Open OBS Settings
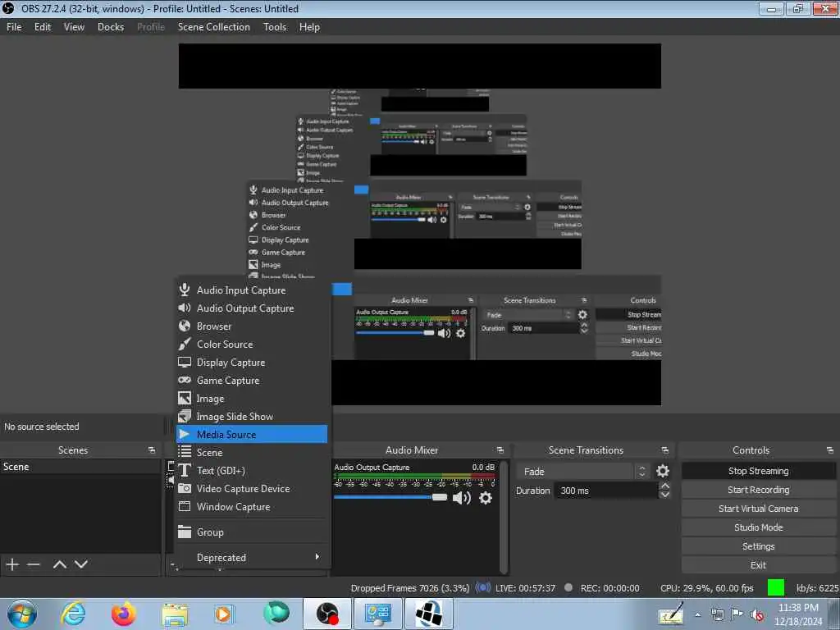Screen dimensions: 840x630 pos(758,546)
